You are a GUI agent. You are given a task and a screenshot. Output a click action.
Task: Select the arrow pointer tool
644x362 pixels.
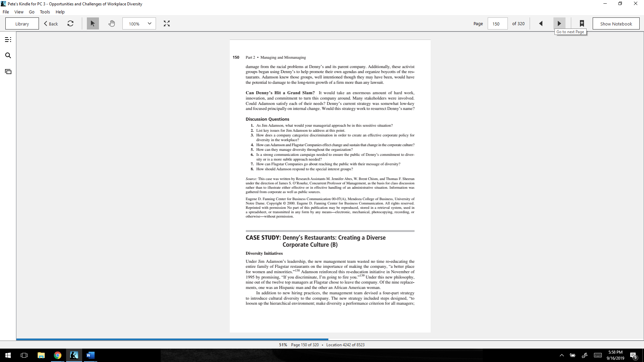93,23
